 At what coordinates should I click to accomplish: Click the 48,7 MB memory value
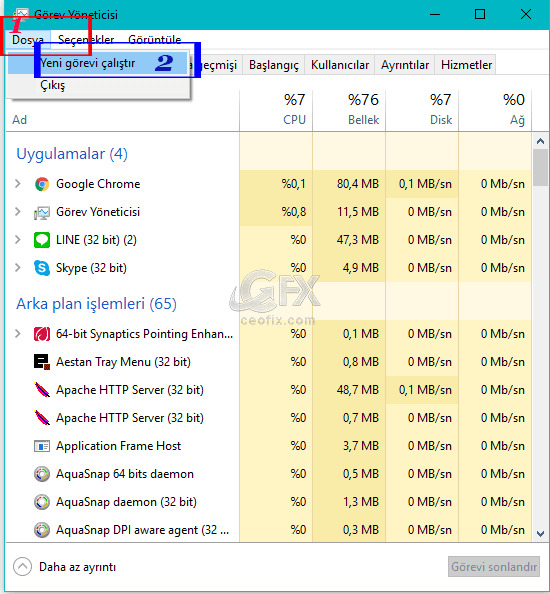click(358, 390)
